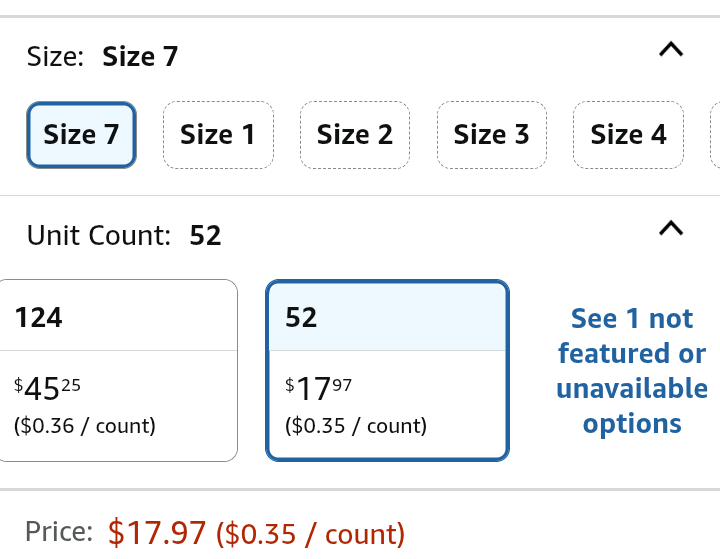Open See 1 not featured or unavailable options
720x559 pixels.
pos(631,371)
